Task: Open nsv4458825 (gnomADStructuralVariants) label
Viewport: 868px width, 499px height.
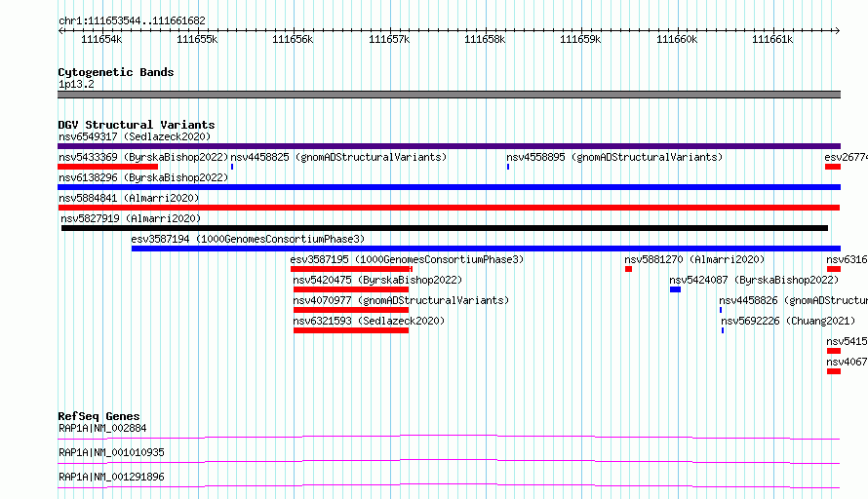Action: click(x=338, y=157)
